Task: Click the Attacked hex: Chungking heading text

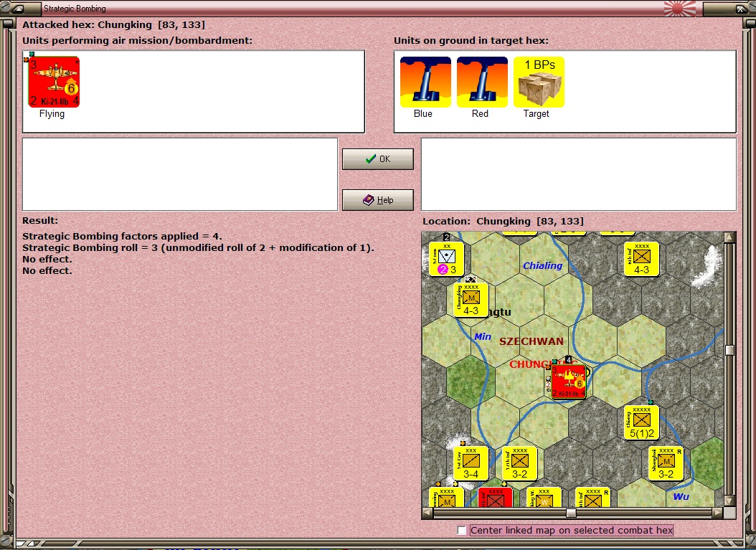Action: [114, 24]
